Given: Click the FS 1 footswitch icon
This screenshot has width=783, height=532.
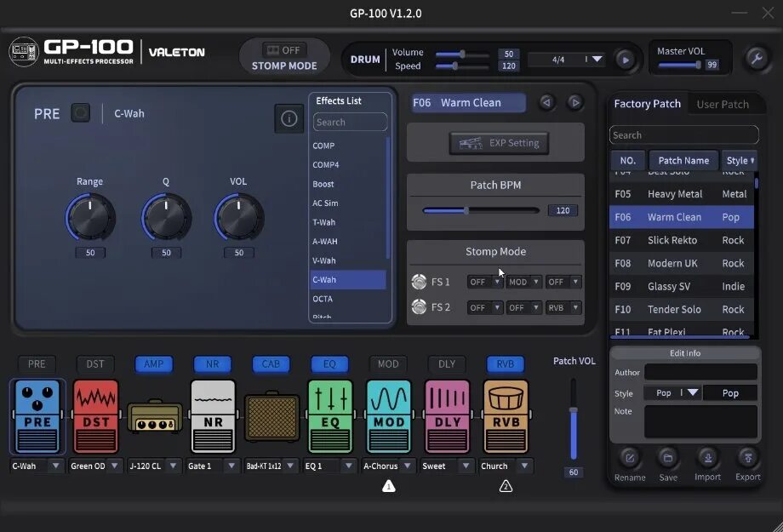Looking at the screenshot, I should [419, 282].
